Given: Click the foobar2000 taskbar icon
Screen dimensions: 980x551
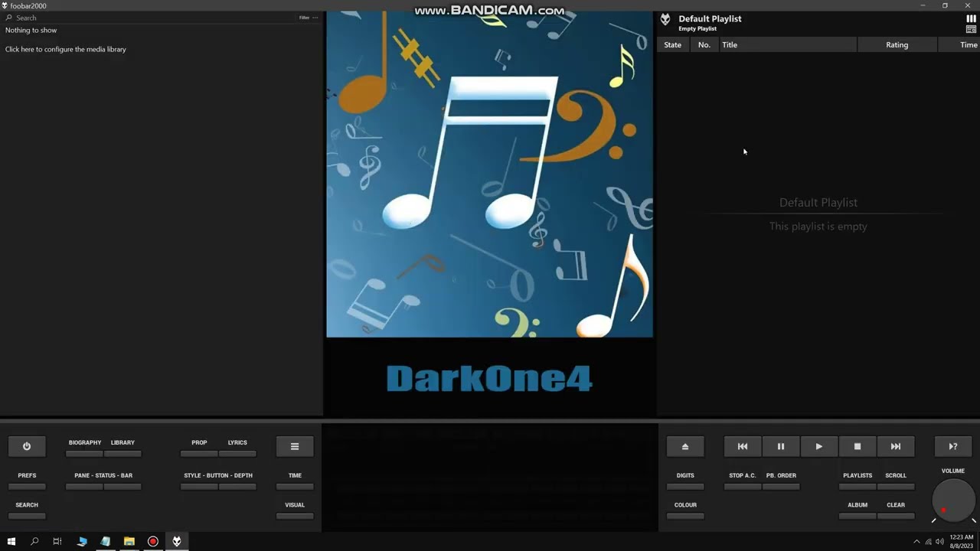Looking at the screenshot, I should click(x=177, y=541).
